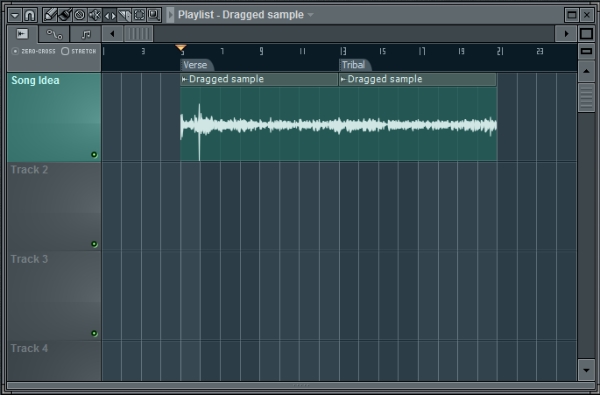The image size is (600, 395).
Task: Select the Tribal time marker
Action: point(355,65)
